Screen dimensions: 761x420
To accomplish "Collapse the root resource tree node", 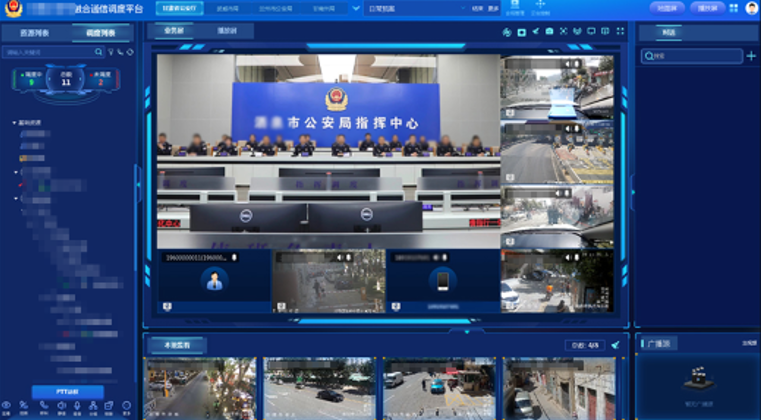I will (15, 123).
